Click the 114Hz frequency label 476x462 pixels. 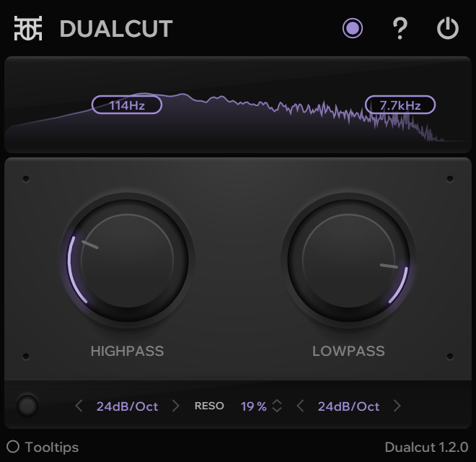point(127,105)
